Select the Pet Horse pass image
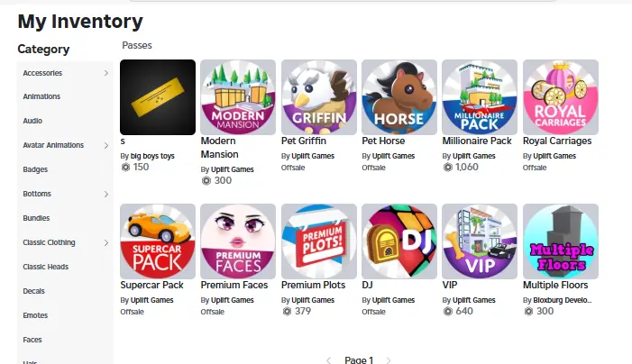 click(x=399, y=97)
